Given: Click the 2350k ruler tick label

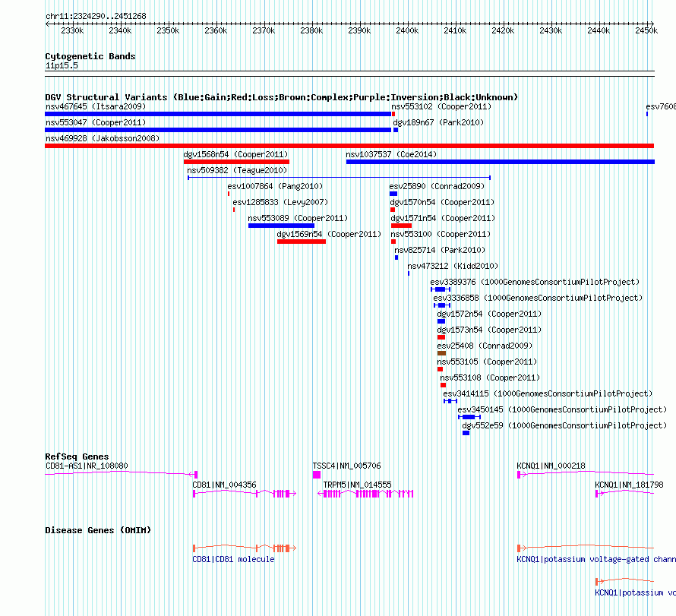Looking at the screenshot, I should pyautogui.click(x=168, y=30).
